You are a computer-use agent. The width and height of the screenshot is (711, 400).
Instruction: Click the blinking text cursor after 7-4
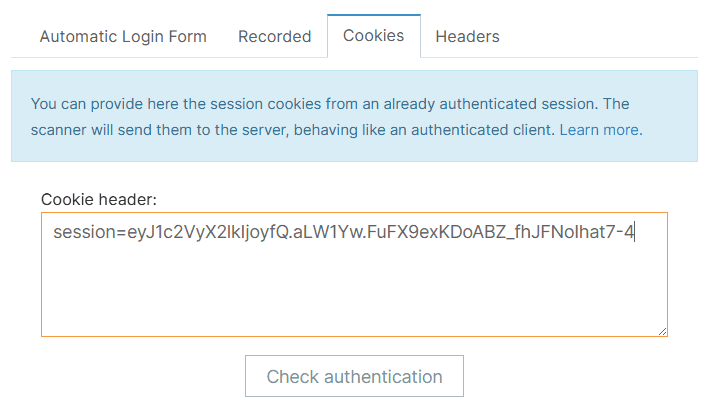tap(635, 233)
